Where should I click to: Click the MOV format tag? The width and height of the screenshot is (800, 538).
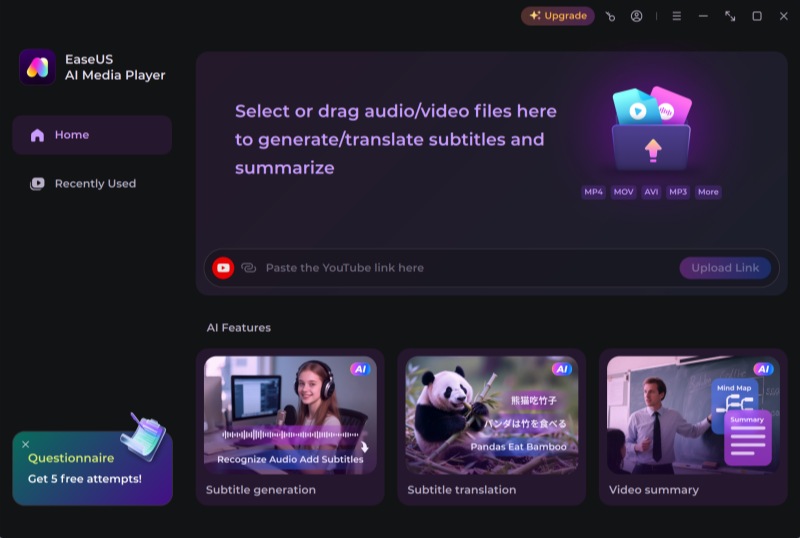tap(623, 192)
